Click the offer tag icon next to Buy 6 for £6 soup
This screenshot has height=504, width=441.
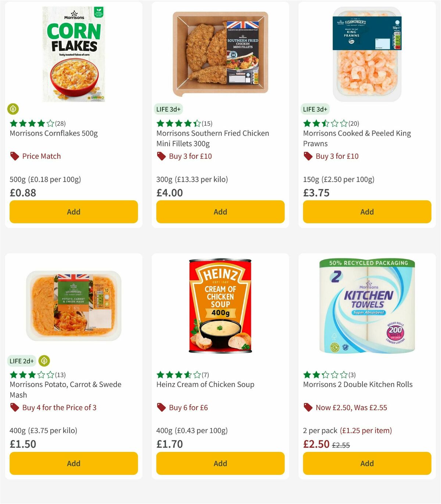pos(162,407)
